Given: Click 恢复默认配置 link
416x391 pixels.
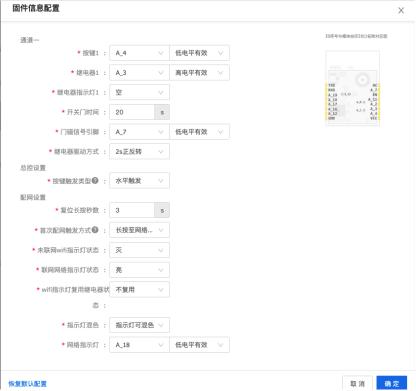Looking at the screenshot, I should pyautogui.click(x=27, y=384).
